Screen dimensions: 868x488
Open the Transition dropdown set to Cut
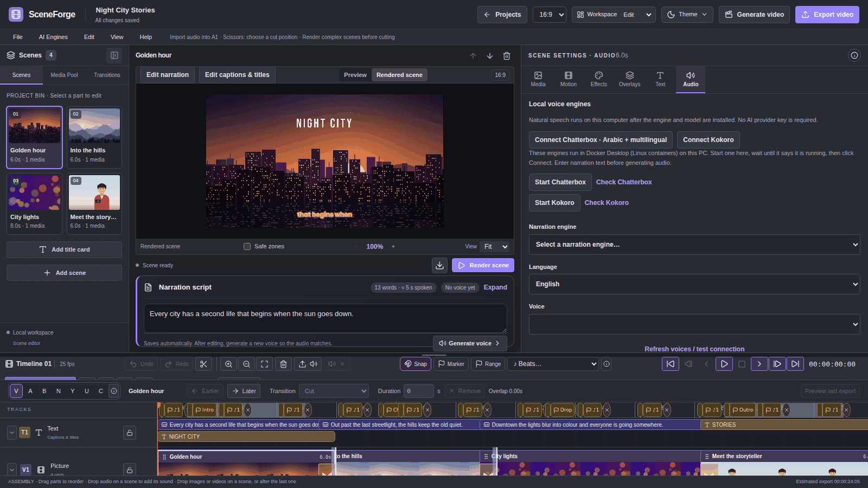pos(334,391)
